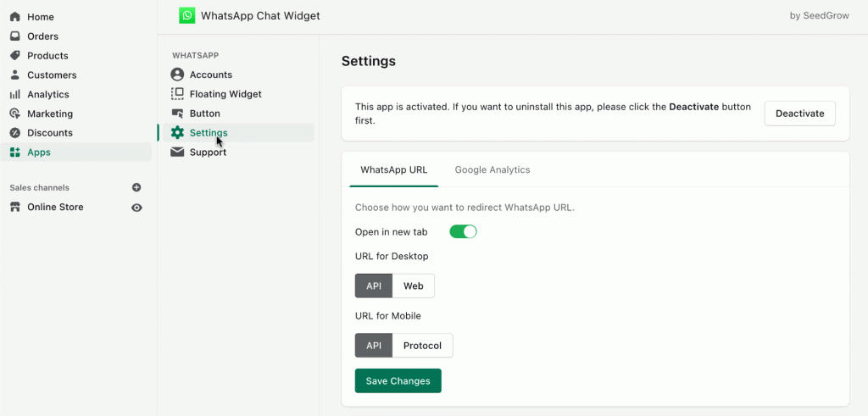Add a sales channel with plus icon
The height and width of the screenshot is (416, 868).
[136, 187]
